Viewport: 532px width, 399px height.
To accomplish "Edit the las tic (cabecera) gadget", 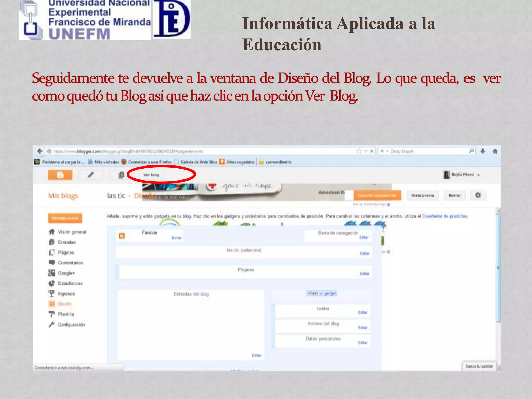I will click(365, 254).
